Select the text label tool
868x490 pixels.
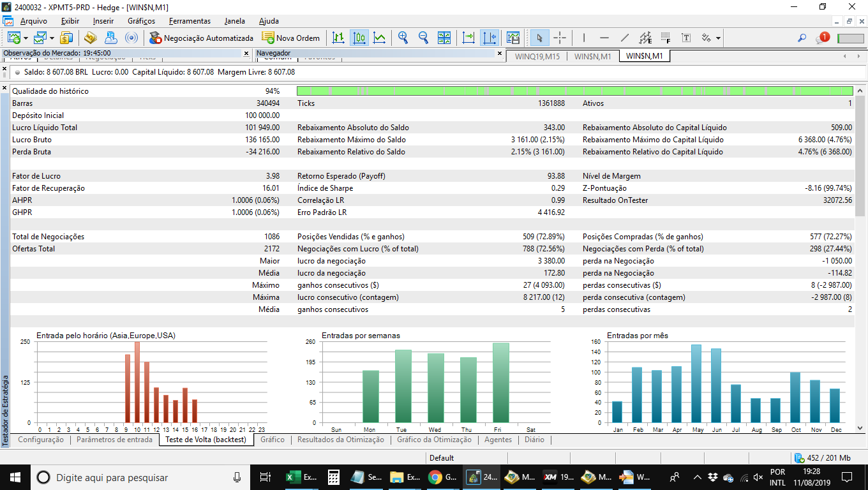pos(686,38)
